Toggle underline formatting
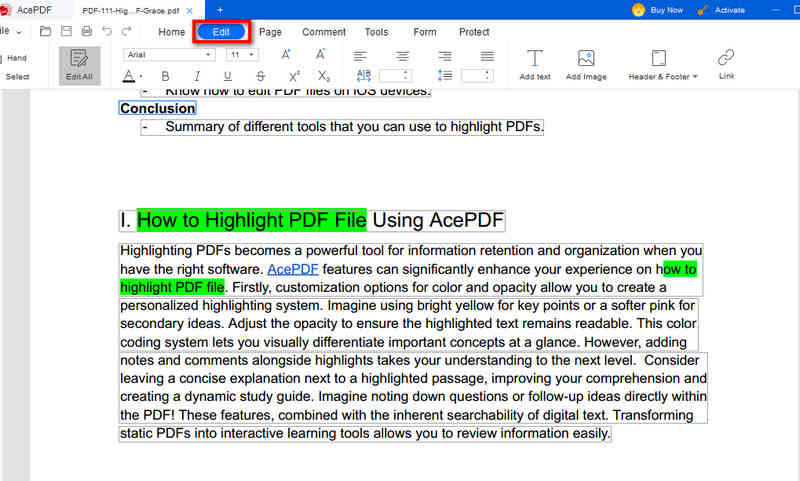This screenshot has width=800, height=481. [228, 76]
